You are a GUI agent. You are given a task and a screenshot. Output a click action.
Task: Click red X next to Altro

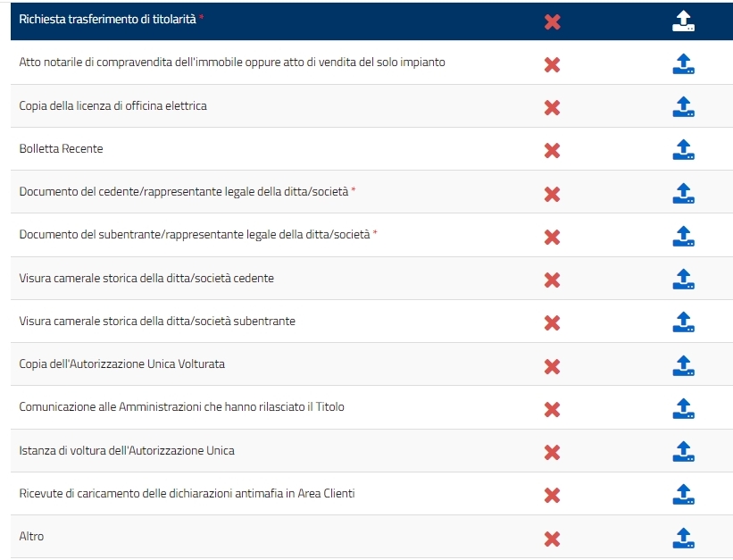552,539
